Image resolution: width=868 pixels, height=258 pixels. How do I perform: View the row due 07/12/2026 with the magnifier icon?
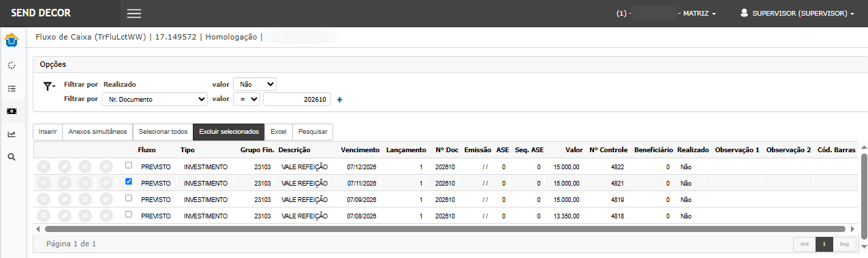(44, 167)
